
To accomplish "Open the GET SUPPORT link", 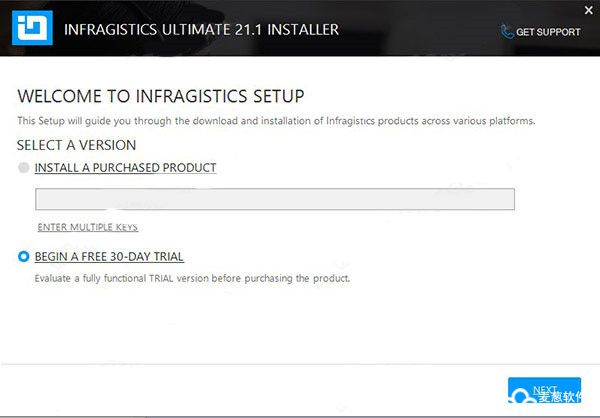I will pyautogui.click(x=548, y=32).
